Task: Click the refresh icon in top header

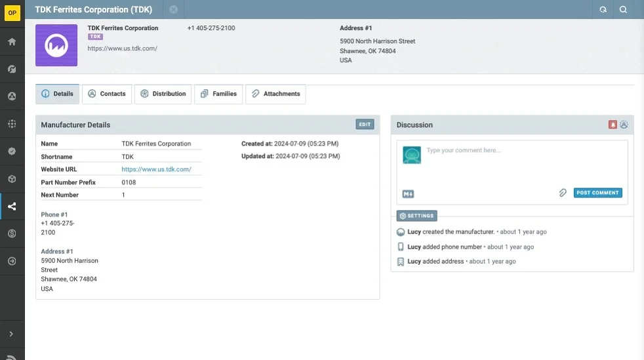Action: 603,10
